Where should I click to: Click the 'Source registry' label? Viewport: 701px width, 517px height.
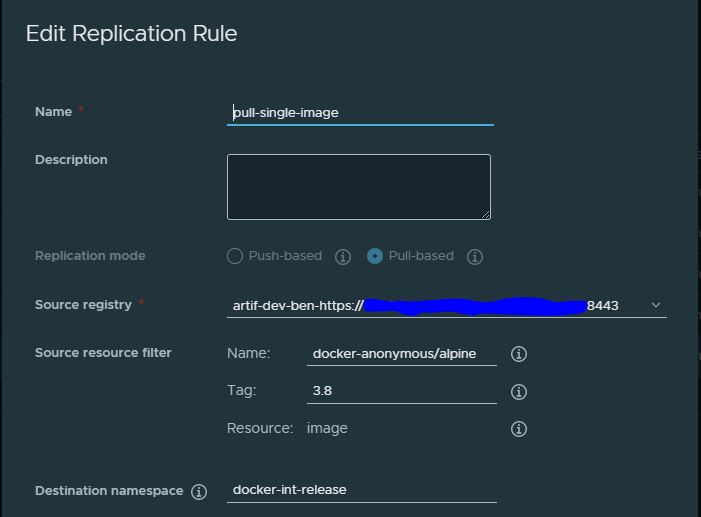[x=83, y=305]
